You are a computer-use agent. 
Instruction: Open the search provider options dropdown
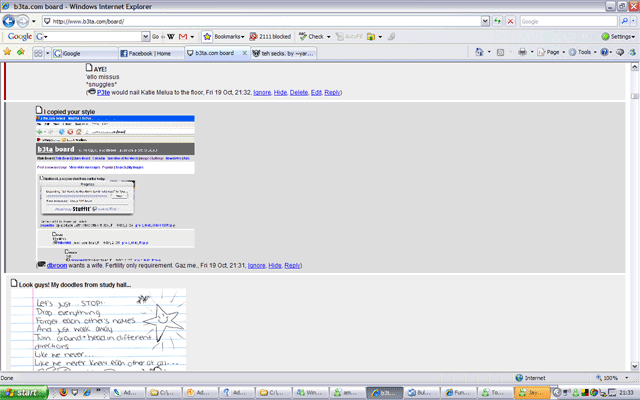point(633,21)
